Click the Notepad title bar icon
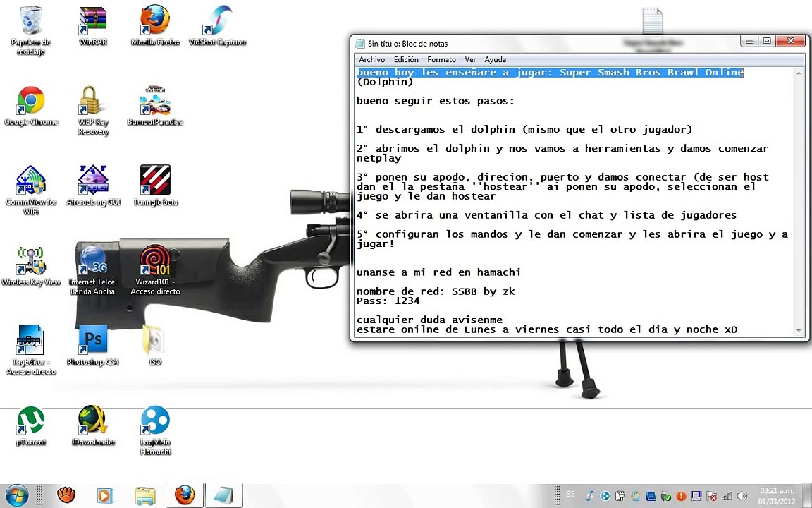This screenshot has width=812, height=508. (x=360, y=44)
